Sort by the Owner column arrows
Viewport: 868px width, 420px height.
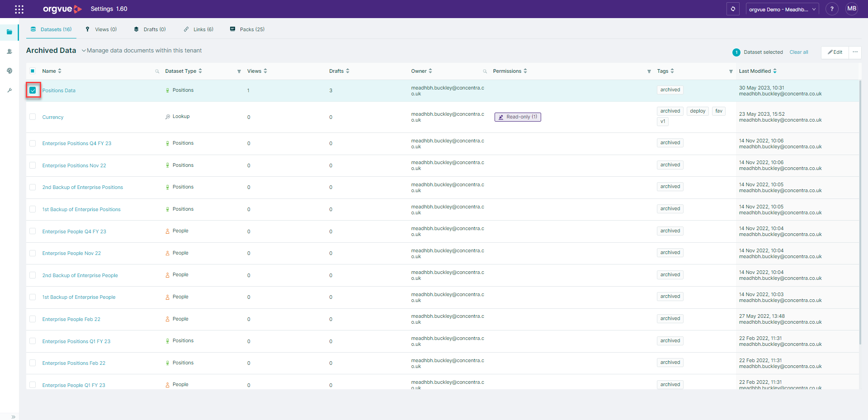click(x=430, y=71)
